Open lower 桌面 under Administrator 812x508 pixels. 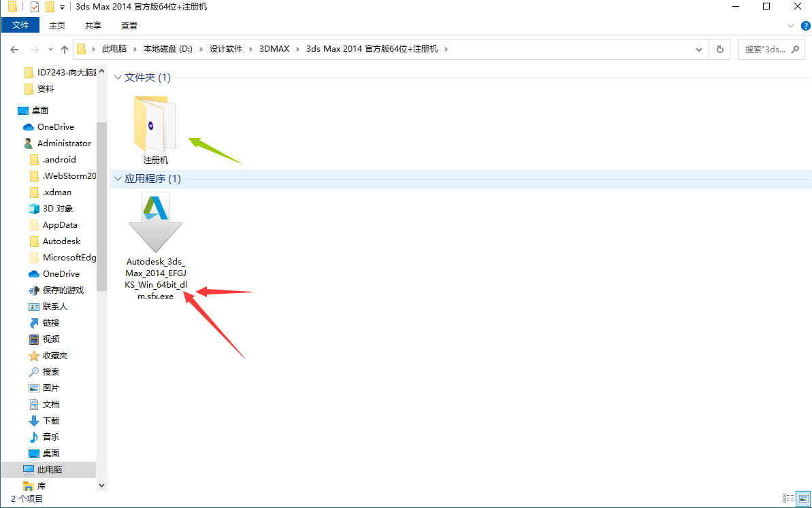[44, 453]
